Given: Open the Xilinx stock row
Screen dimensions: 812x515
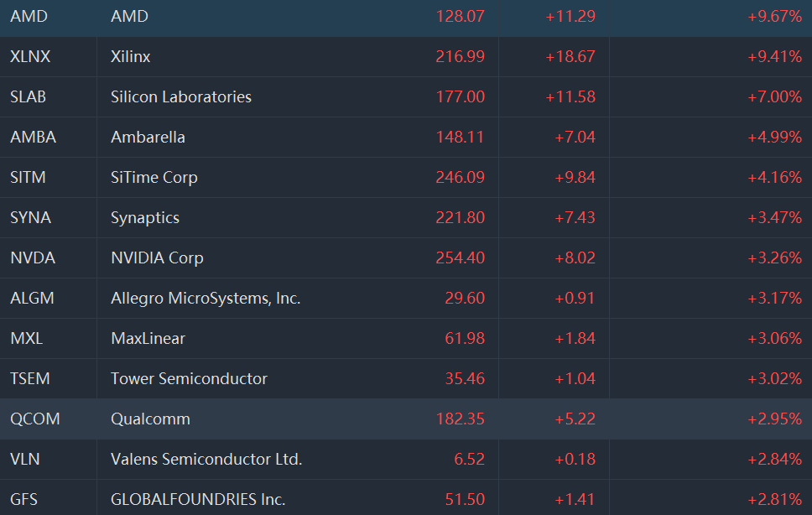Looking at the screenshot, I should [131, 57].
